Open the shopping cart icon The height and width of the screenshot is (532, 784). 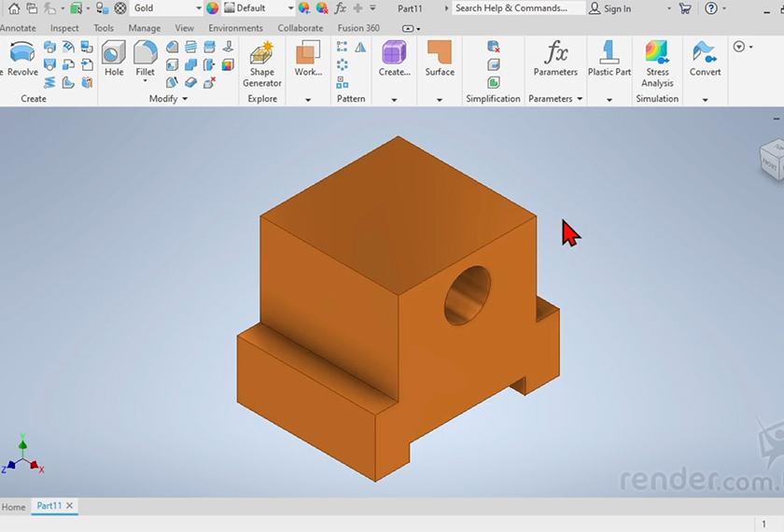tap(685, 8)
